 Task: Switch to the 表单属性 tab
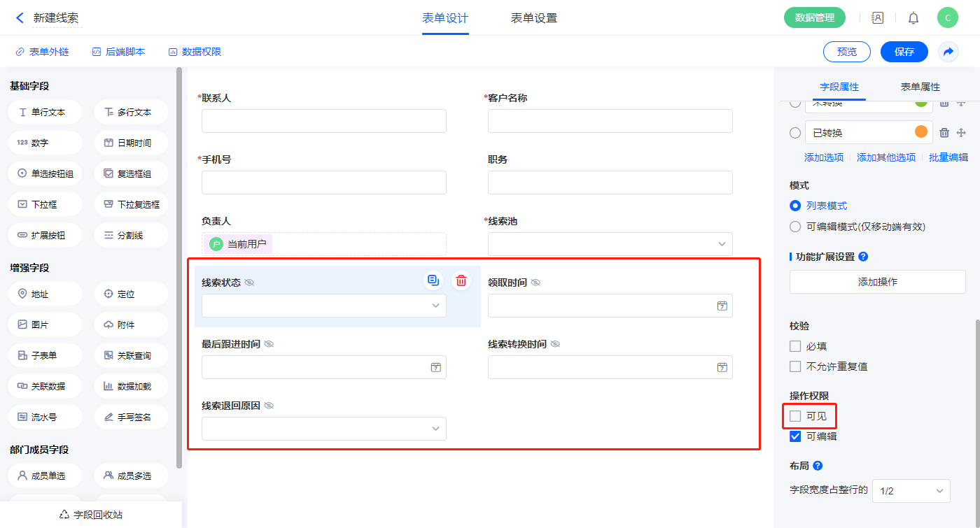920,87
